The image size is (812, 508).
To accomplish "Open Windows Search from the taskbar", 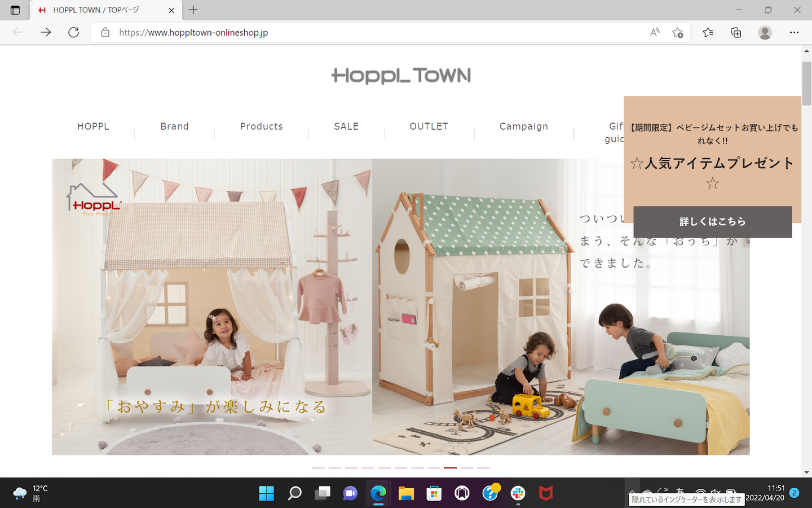I will click(294, 493).
